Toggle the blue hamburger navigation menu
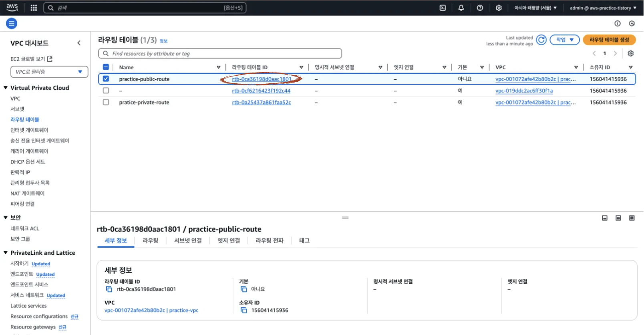Screen dimensions: 644x335 (12, 24)
